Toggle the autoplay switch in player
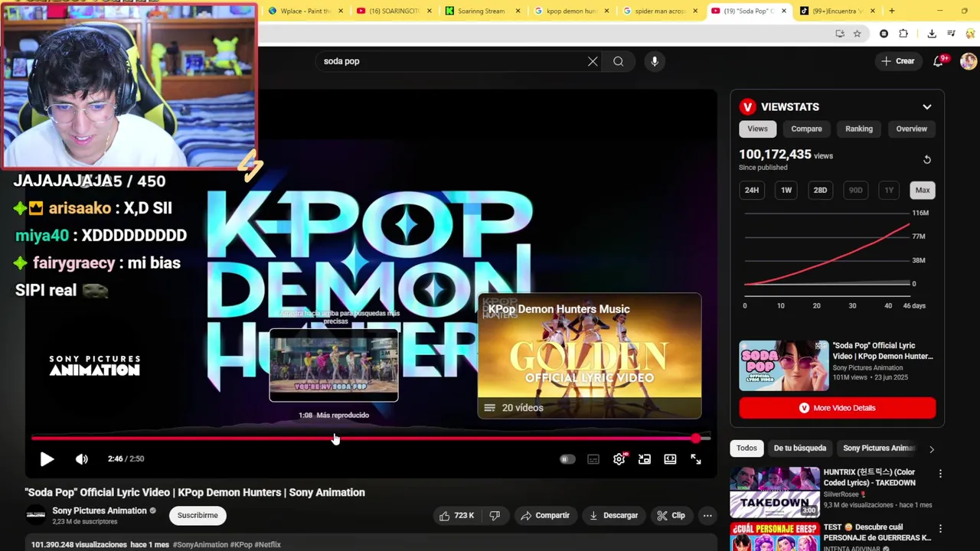This screenshot has width=980, height=551. (567, 459)
